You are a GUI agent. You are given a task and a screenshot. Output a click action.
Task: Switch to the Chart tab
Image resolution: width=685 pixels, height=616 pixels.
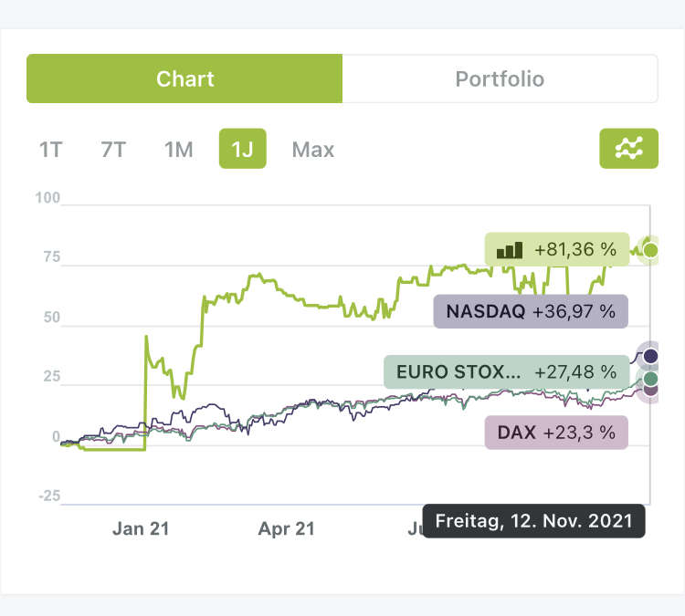(184, 78)
